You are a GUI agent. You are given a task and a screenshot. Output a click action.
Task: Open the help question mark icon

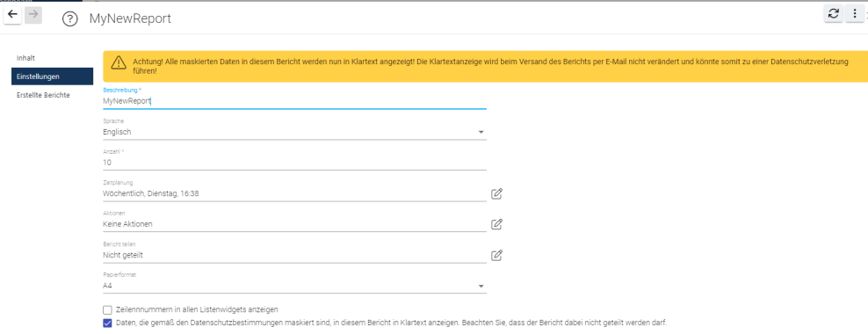[69, 18]
